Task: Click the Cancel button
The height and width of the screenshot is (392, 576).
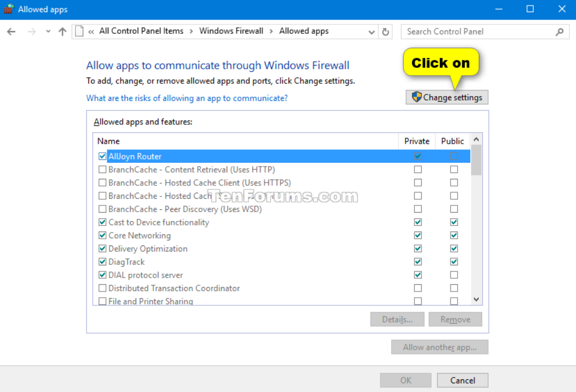Action: [x=462, y=380]
